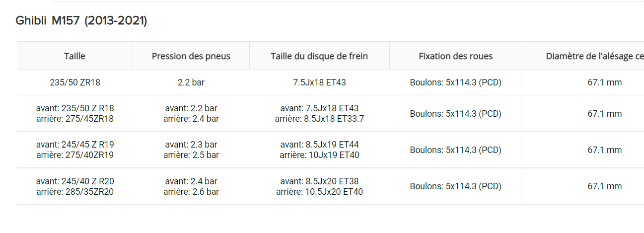The image size is (644, 233).
Task: Click the 2.2 bar pressure in first row
Action: pyautogui.click(x=191, y=82)
